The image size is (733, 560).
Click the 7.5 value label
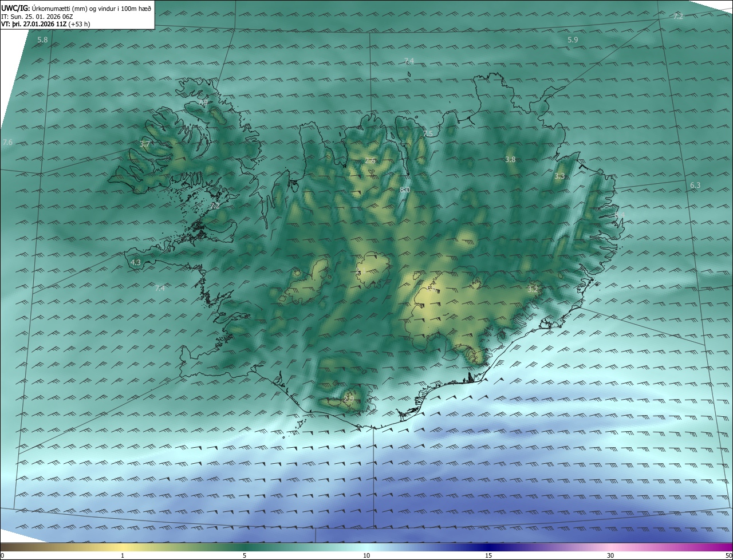coord(428,133)
